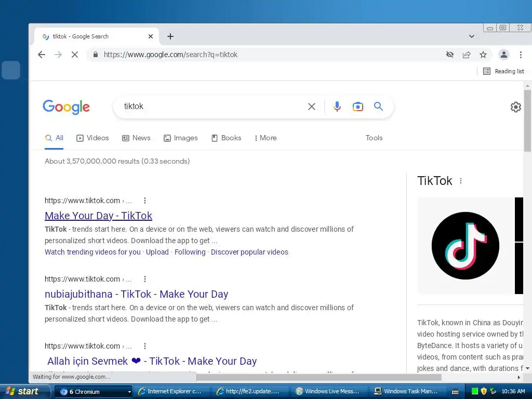Open TikTok knowledge panel three-dot menu

(x=461, y=181)
